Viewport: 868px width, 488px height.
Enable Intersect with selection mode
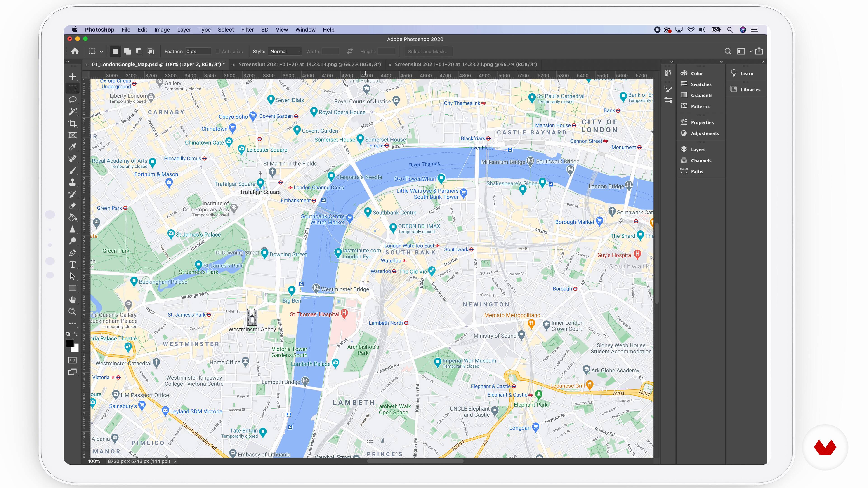coord(151,51)
